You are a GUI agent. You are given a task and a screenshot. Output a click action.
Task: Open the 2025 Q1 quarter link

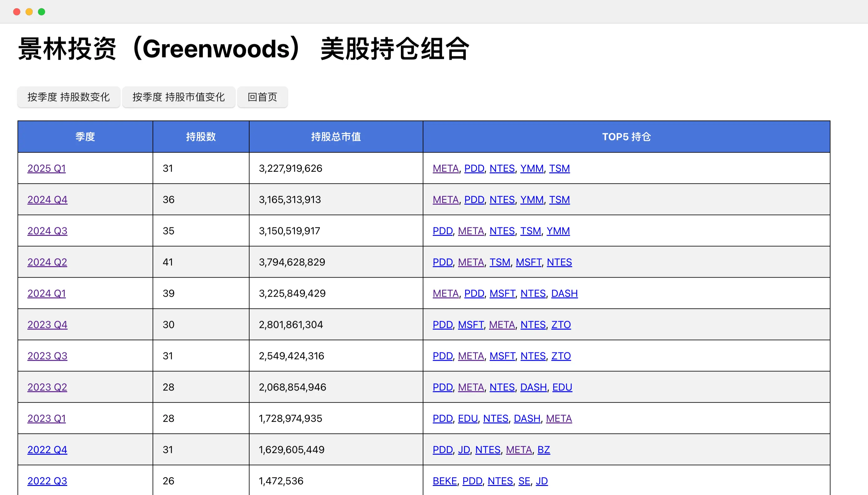(47, 168)
